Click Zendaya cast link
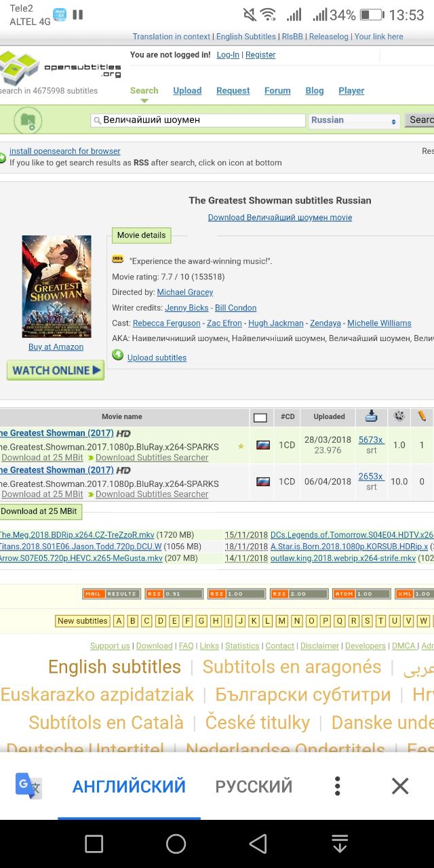434x868 pixels. [x=325, y=323]
